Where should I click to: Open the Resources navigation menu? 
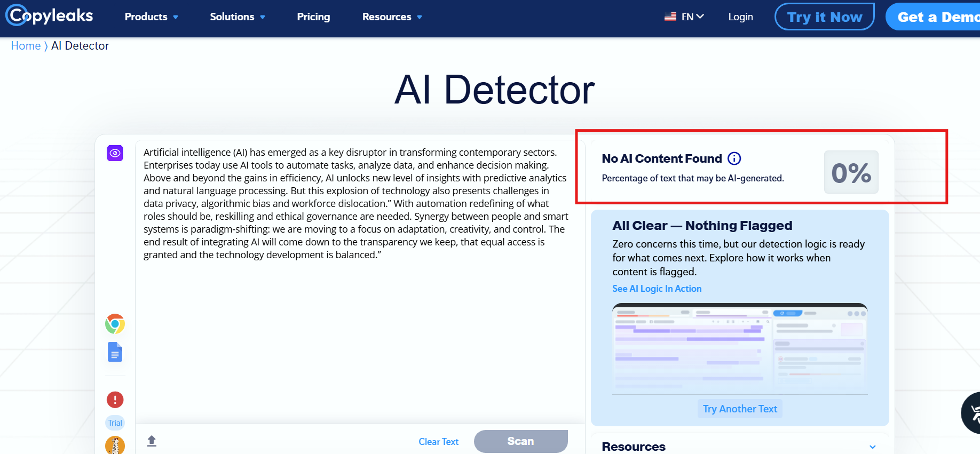point(392,17)
